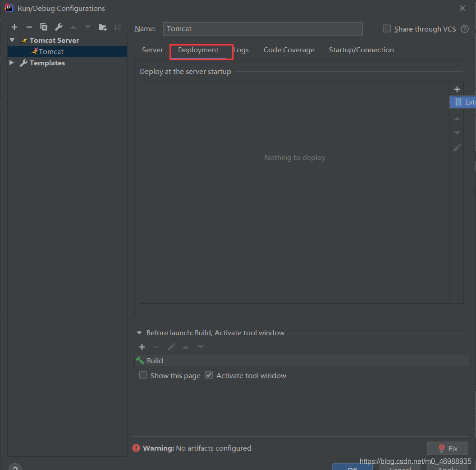Add a before launch task
476x470 pixels.
[142, 347]
